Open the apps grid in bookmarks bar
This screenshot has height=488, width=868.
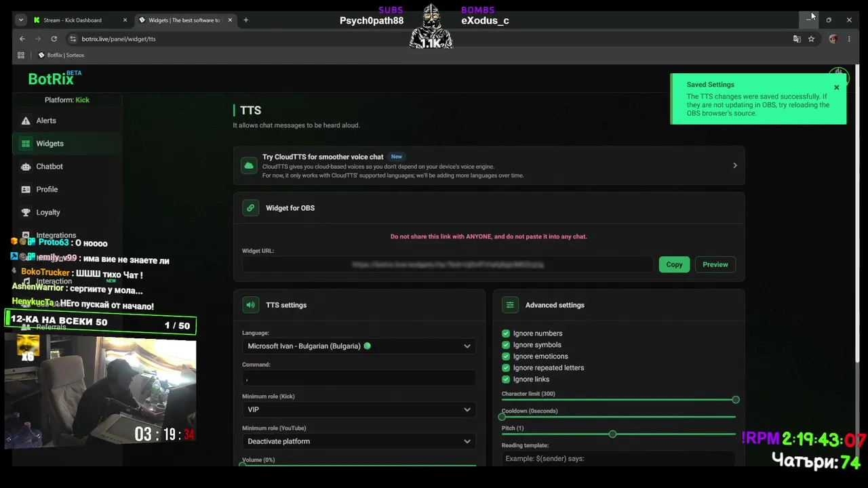click(x=21, y=55)
